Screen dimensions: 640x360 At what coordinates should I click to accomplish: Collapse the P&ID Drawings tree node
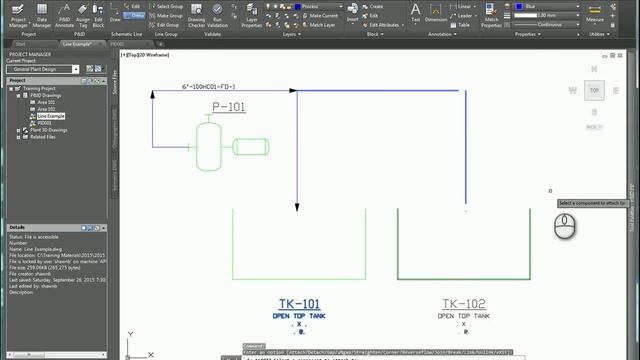point(18,96)
